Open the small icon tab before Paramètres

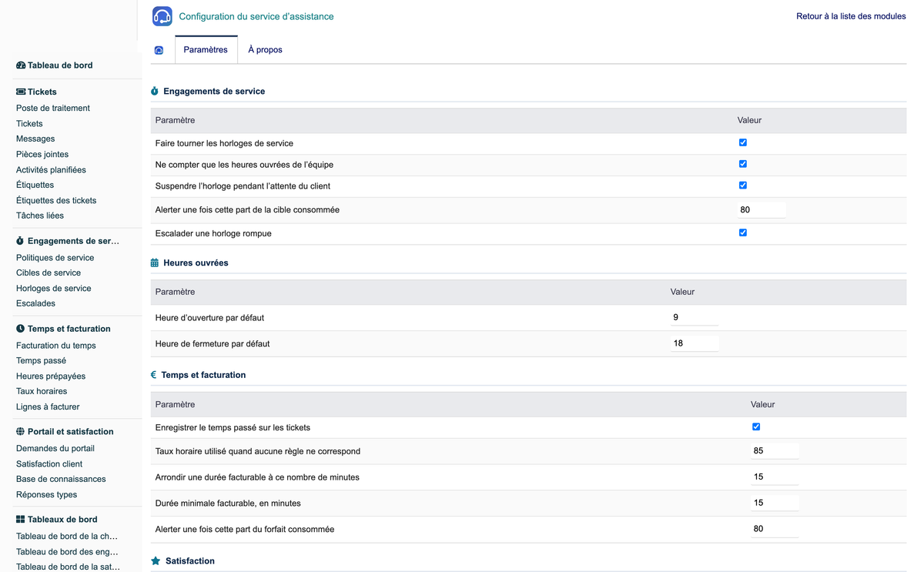159,50
